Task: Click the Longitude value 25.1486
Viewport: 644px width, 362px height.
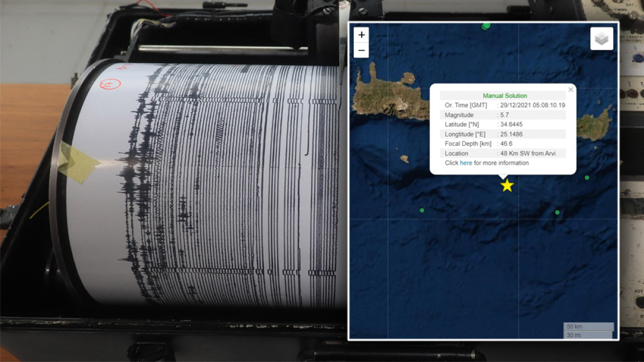Action: pos(512,134)
